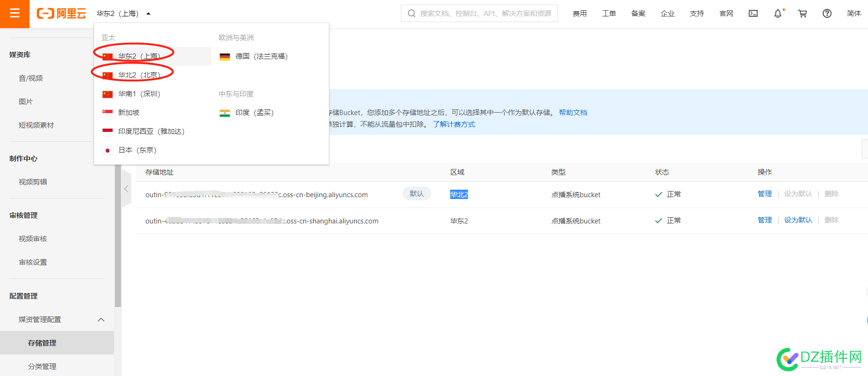Viewport: 868px width, 376px height.
Task: Open the notification bell
Action: [778, 14]
